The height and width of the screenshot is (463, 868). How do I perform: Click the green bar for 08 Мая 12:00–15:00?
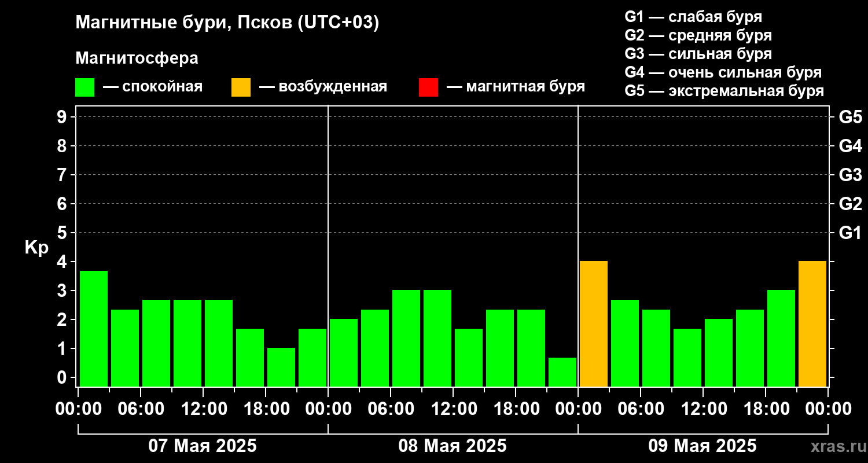pos(469,358)
